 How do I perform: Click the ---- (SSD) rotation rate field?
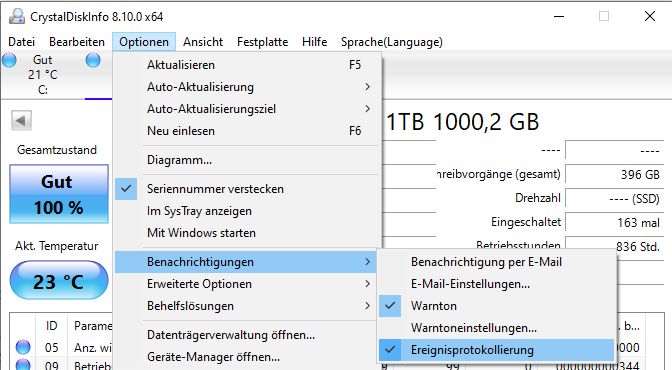pos(615,199)
